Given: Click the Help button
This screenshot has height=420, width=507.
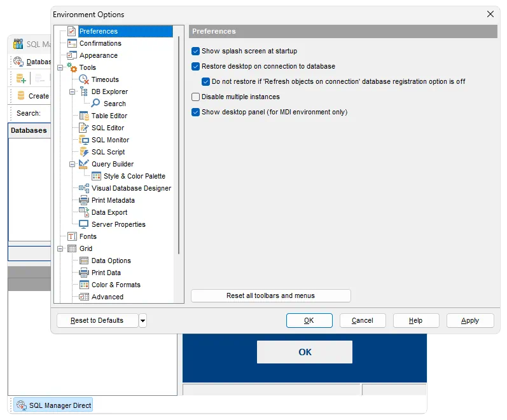Looking at the screenshot, I should [x=416, y=320].
